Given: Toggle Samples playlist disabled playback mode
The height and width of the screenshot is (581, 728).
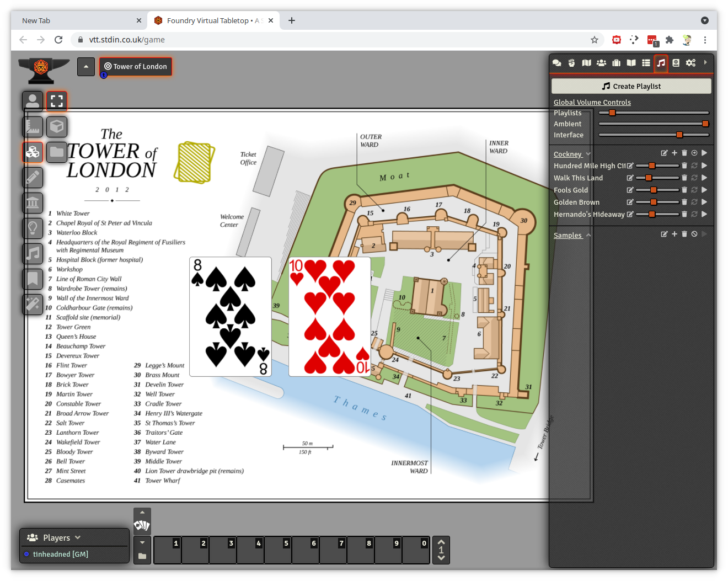Looking at the screenshot, I should (x=694, y=234).
